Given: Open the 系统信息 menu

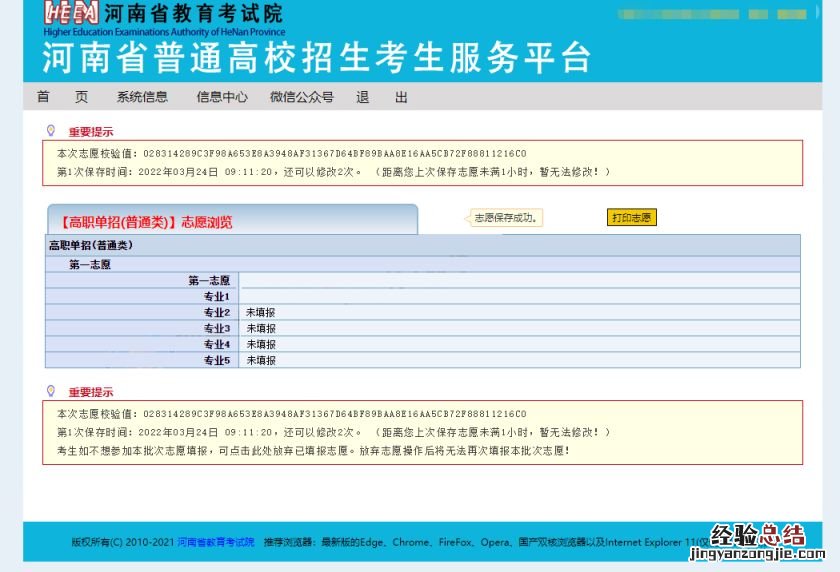Looking at the screenshot, I should [142, 97].
